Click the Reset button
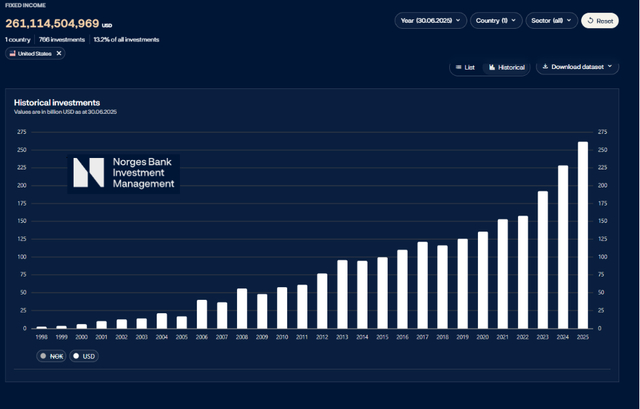Image resolution: width=640 pixels, height=409 pixels. click(x=600, y=20)
